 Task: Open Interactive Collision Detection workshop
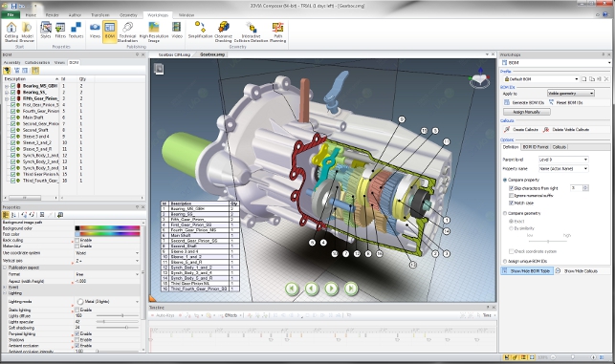[x=251, y=32]
